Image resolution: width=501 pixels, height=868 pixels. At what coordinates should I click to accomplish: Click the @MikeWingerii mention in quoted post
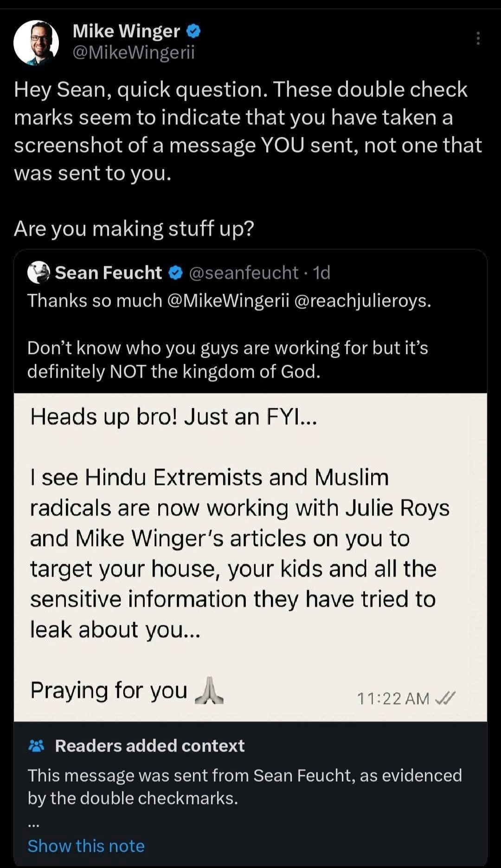(x=227, y=301)
